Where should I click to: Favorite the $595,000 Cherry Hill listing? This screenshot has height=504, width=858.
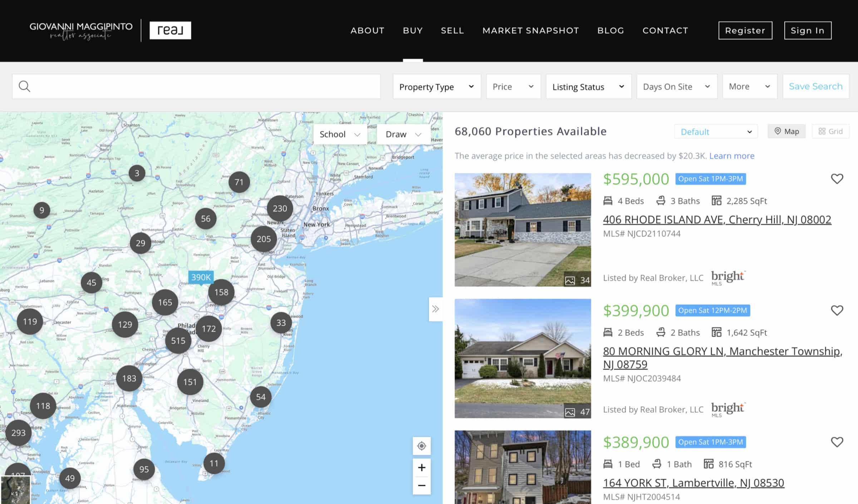click(x=837, y=178)
